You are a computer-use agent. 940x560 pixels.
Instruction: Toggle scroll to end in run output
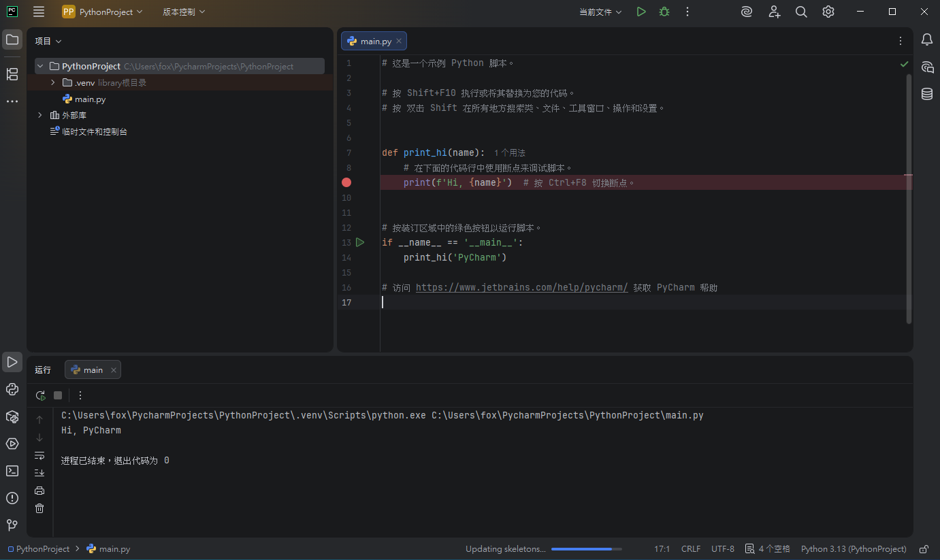tap(39, 473)
